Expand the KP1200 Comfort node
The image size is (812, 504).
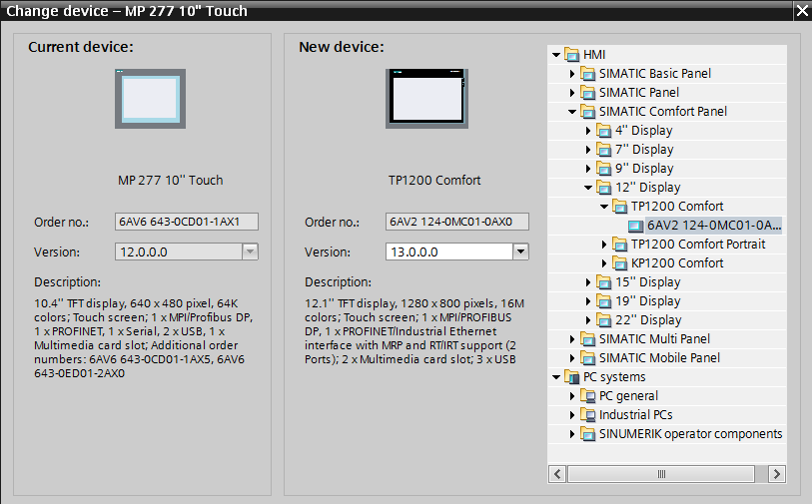point(604,263)
